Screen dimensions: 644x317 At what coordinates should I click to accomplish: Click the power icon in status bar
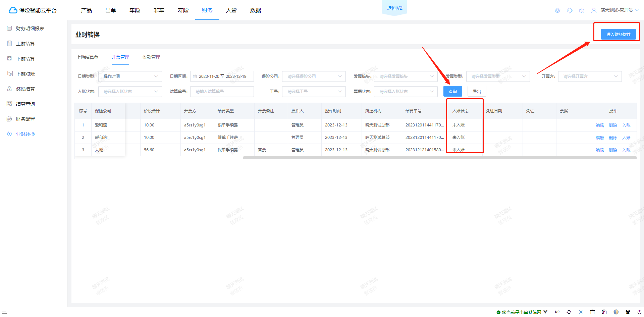(639, 312)
